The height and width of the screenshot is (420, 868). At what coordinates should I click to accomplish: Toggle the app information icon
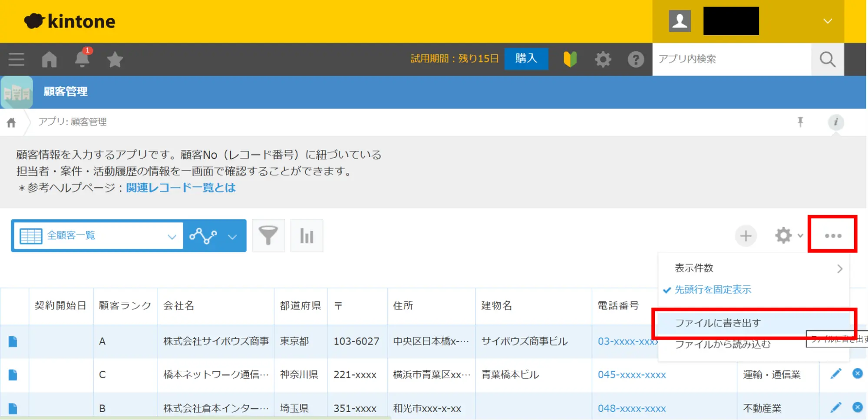835,122
